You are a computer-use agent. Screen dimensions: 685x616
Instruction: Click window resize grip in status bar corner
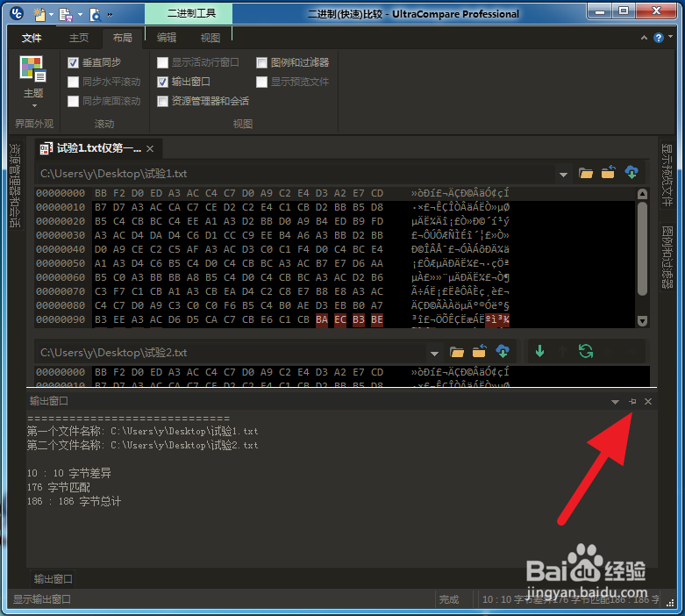pos(670,604)
